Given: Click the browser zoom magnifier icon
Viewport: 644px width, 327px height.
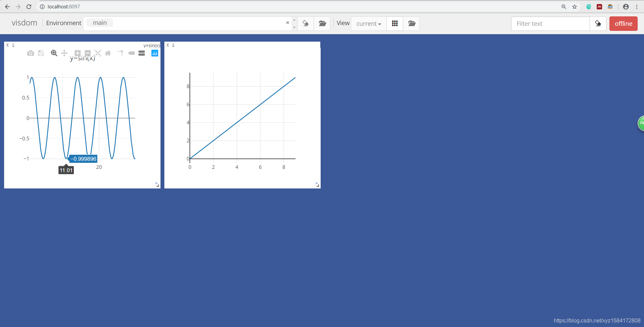Looking at the screenshot, I should 564,7.
